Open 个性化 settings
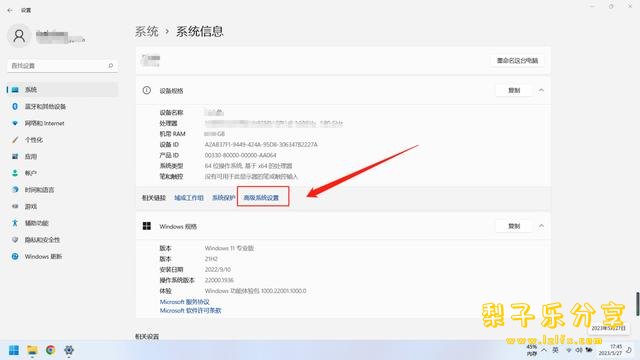This screenshot has width=640, height=360. tap(62, 140)
